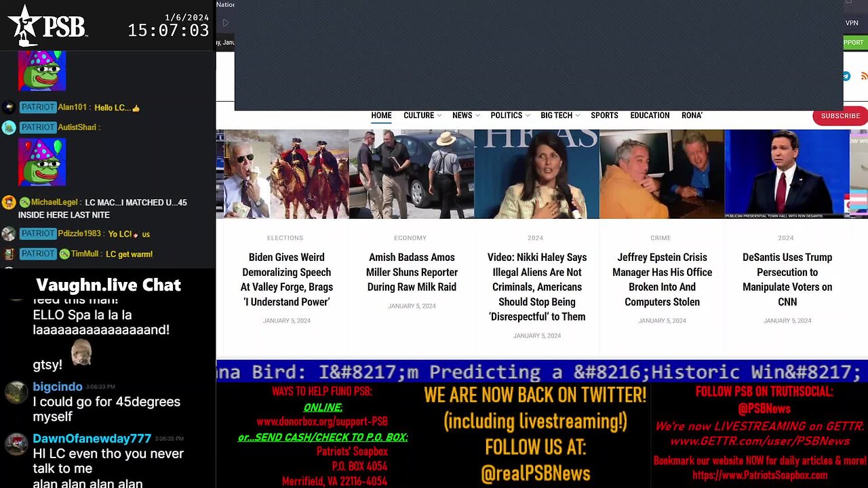Click Biden ice cream article thumbnail

click(286, 174)
